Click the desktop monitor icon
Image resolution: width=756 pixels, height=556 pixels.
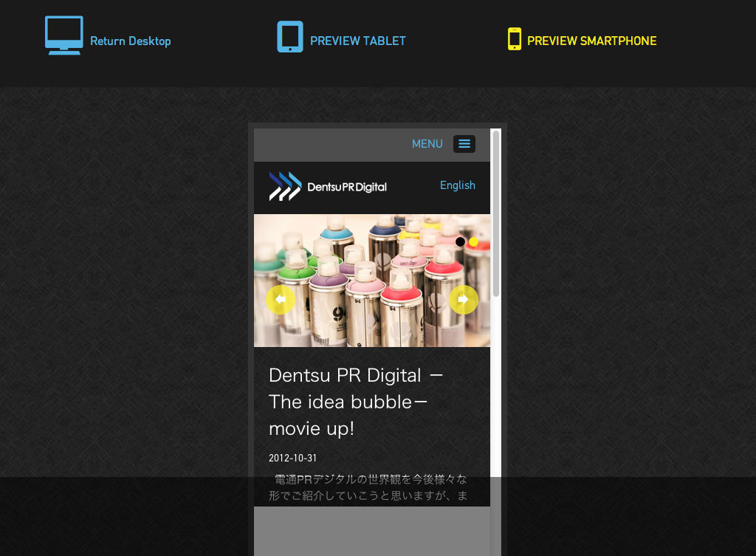point(64,35)
